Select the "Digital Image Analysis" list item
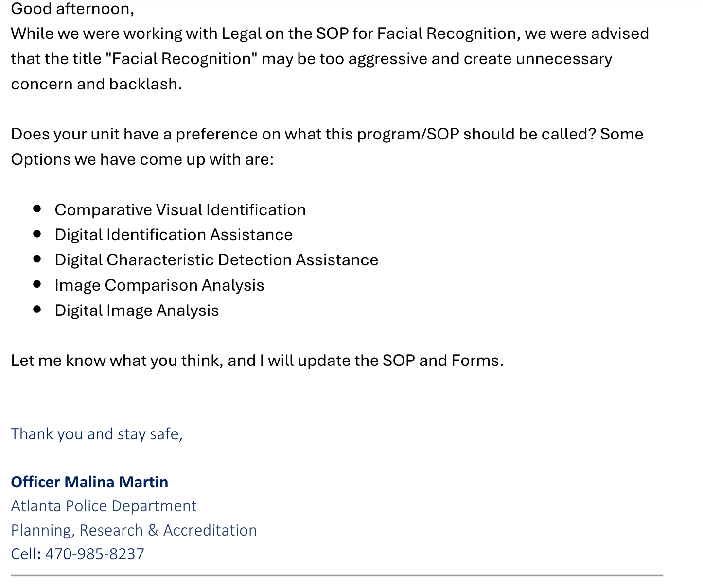 (137, 311)
